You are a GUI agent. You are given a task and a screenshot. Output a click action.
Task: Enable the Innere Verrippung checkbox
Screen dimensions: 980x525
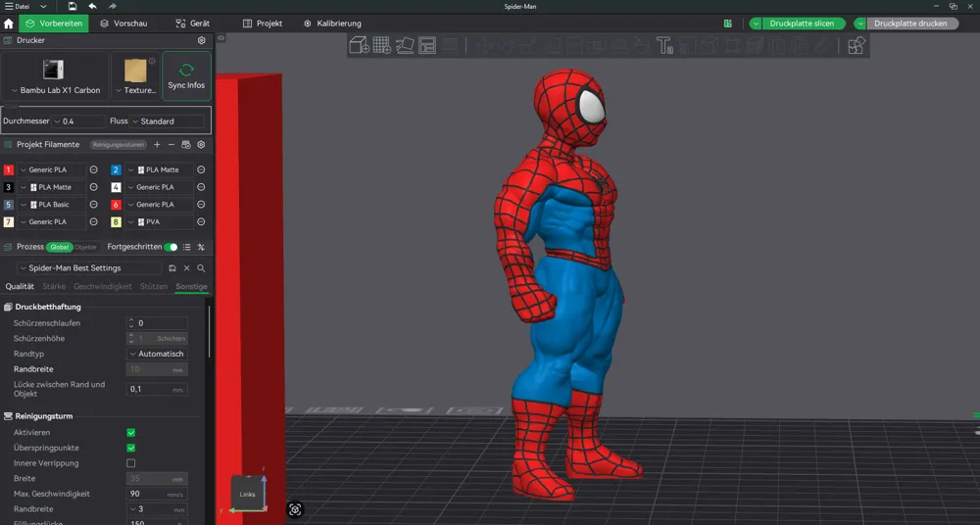tap(130, 463)
